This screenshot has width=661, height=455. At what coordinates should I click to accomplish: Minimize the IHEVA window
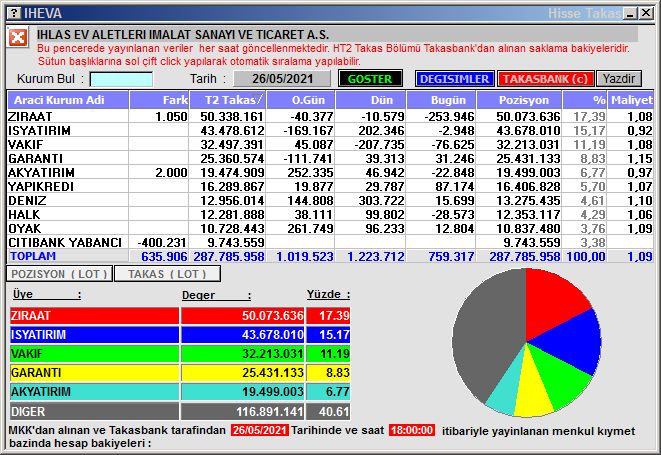(x=630, y=13)
